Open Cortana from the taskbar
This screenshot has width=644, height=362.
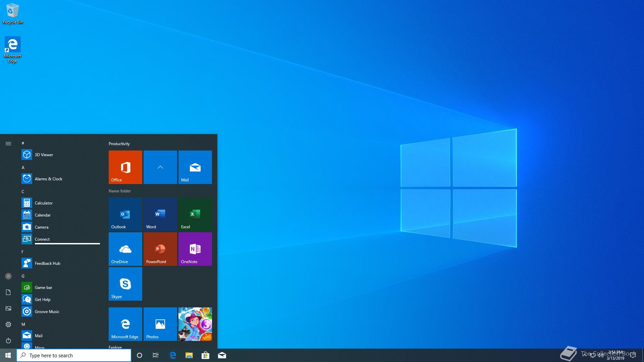point(140,355)
